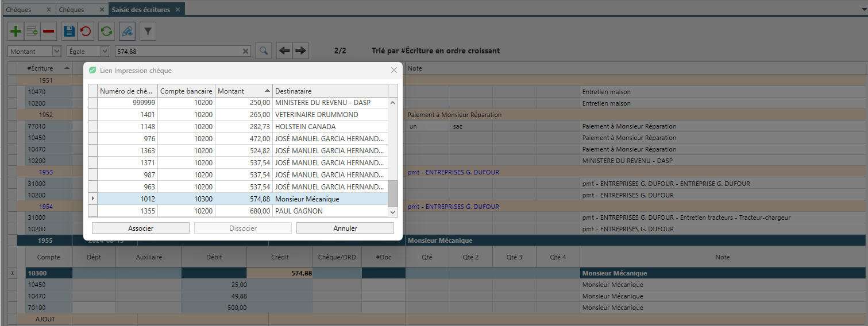Click the 574,88 credit cell
The image size is (868, 326).
pyautogui.click(x=280, y=274)
